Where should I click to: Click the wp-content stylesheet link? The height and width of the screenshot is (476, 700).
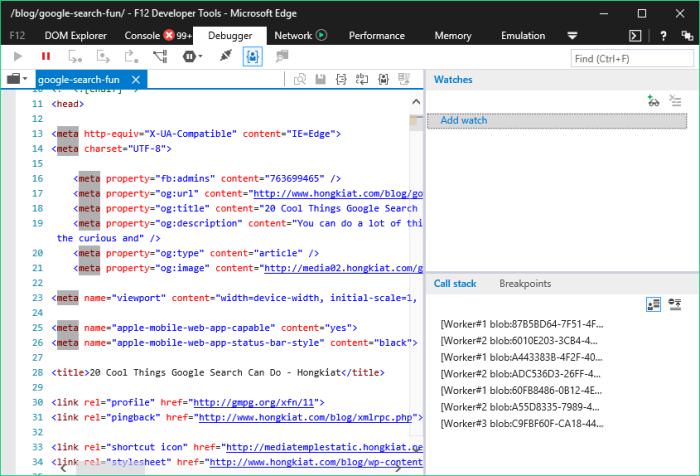coord(316,462)
